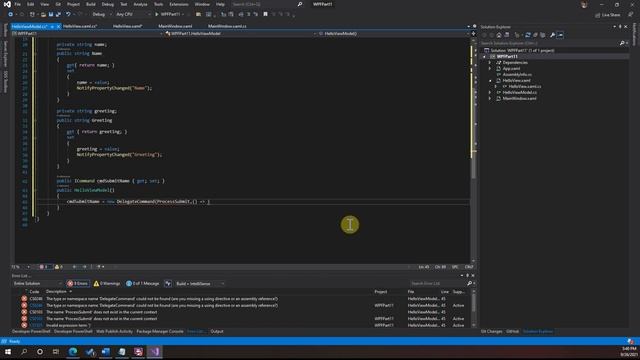
Task: Toggle the build-only filter icon in the Error List
Action: click(x=168, y=283)
